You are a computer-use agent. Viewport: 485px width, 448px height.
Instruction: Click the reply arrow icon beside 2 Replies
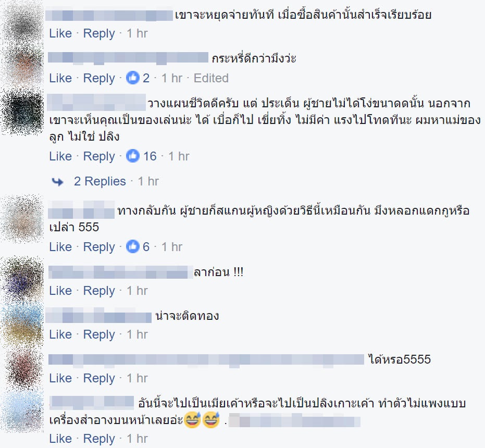pos(57,182)
